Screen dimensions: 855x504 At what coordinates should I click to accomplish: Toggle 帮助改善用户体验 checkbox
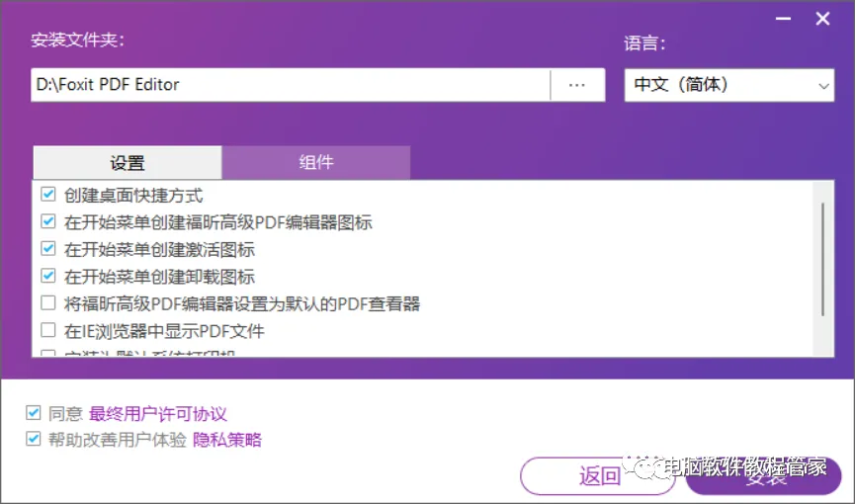[34, 439]
